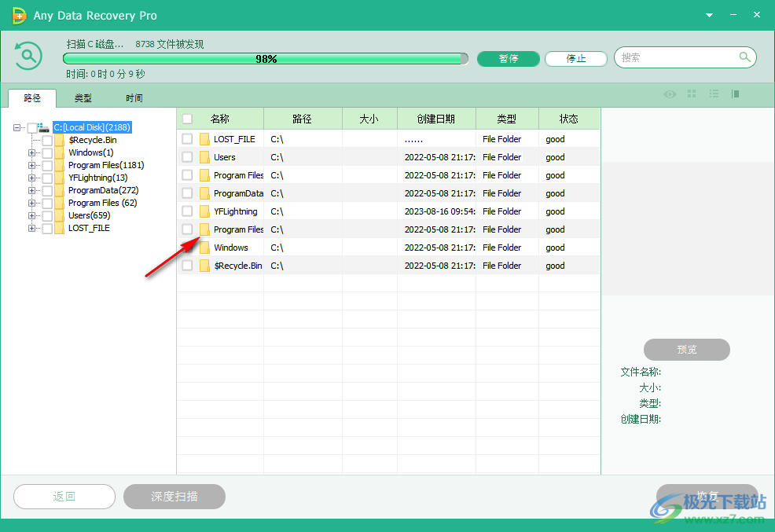The width and height of the screenshot is (775, 532).
Task: Click the rescan magnifier icon
Action: pos(28,56)
